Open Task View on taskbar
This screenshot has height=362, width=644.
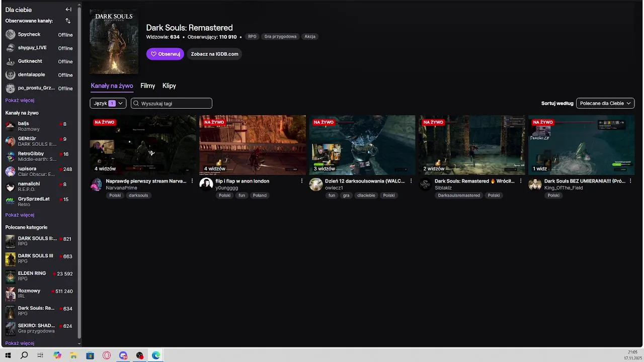coord(41,355)
